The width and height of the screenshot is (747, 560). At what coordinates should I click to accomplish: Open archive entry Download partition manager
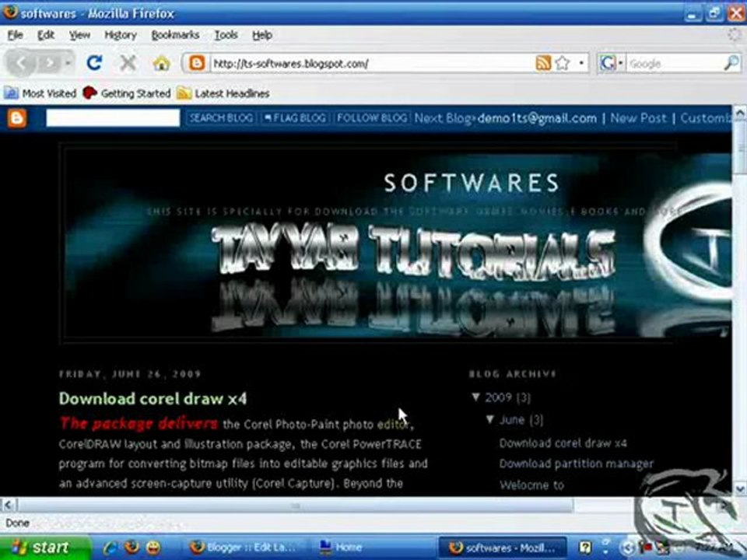(x=577, y=464)
